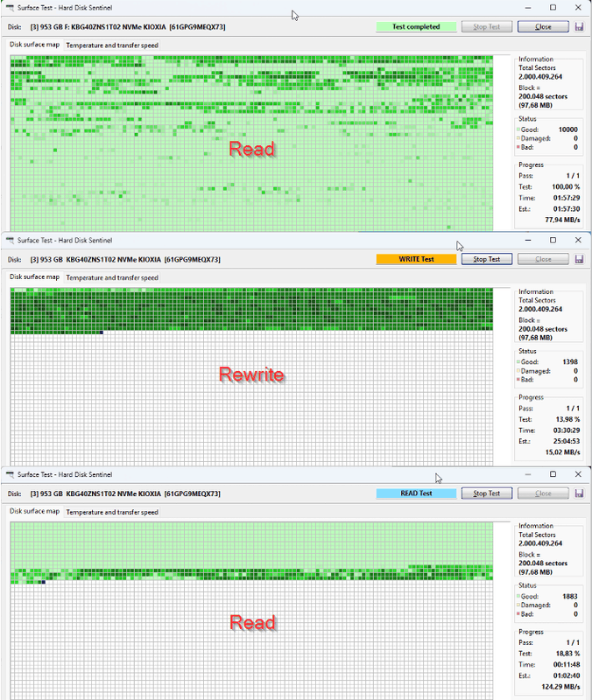Click the orange WRITE Test status bar
This screenshot has width=592, height=700.
(x=416, y=259)
